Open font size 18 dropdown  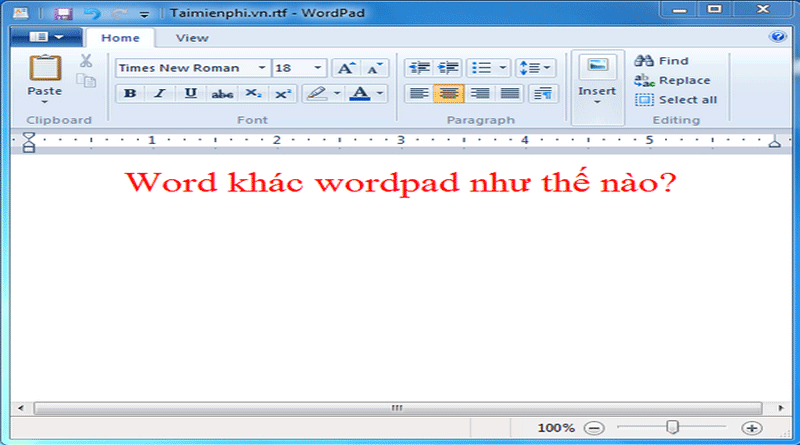(x=317, y=68)
